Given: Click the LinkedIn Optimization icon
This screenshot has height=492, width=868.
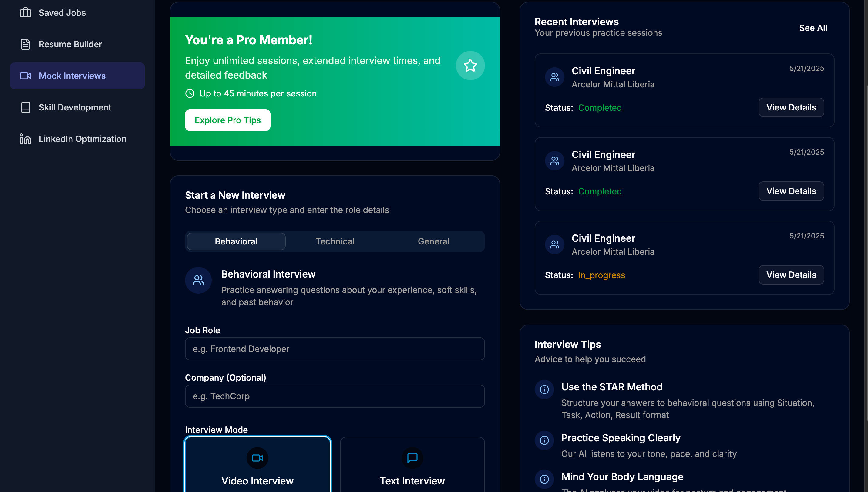Looking at the screenshot, I should (x=25, y=139).
